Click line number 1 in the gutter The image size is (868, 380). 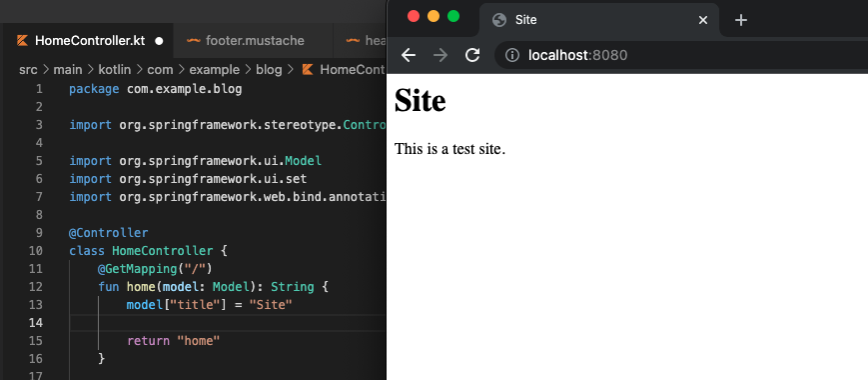[39, 89]
